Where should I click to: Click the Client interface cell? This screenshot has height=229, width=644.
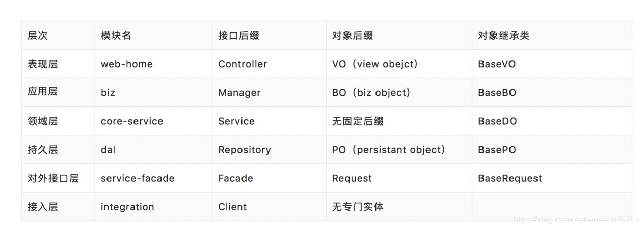tap(269, 207)
